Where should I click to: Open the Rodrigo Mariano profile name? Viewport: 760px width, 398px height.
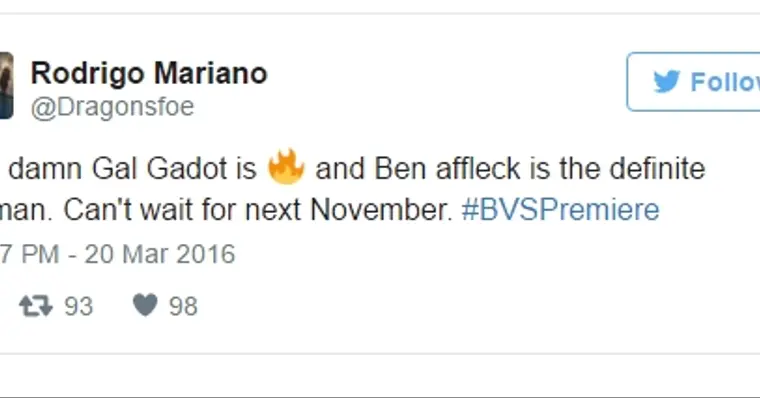149,73
